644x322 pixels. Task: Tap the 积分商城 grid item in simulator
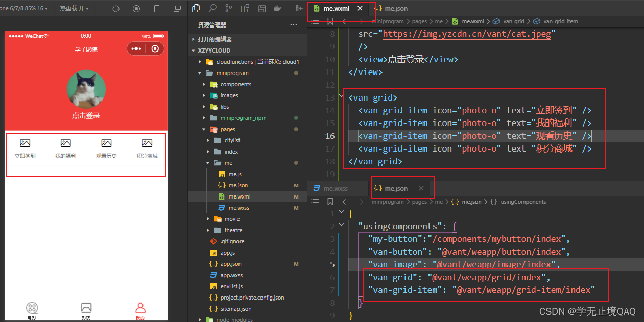click(147, 149)
